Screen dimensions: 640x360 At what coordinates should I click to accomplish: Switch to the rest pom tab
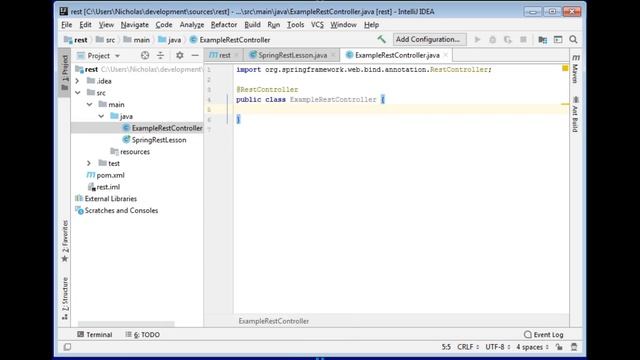224,55
